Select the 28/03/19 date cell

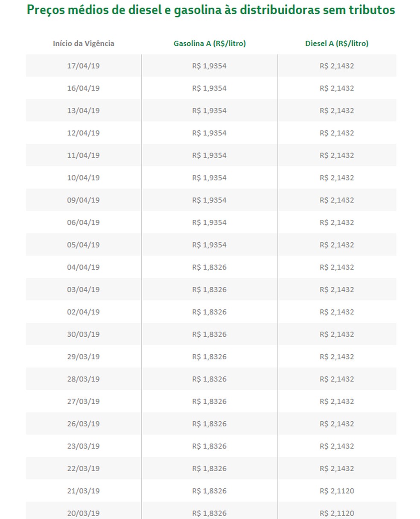coord(83,379)
